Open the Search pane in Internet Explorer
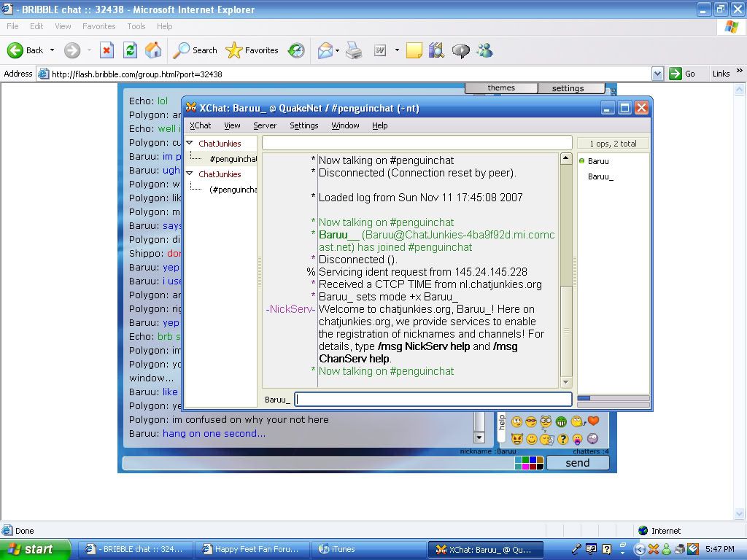Screen dimensions: 747x560 (x=196, y=50)
